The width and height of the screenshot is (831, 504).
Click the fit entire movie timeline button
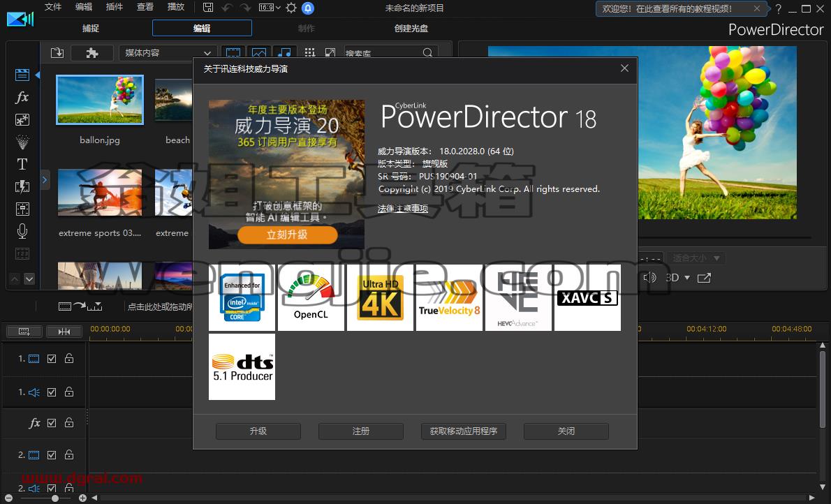[24, 332]
